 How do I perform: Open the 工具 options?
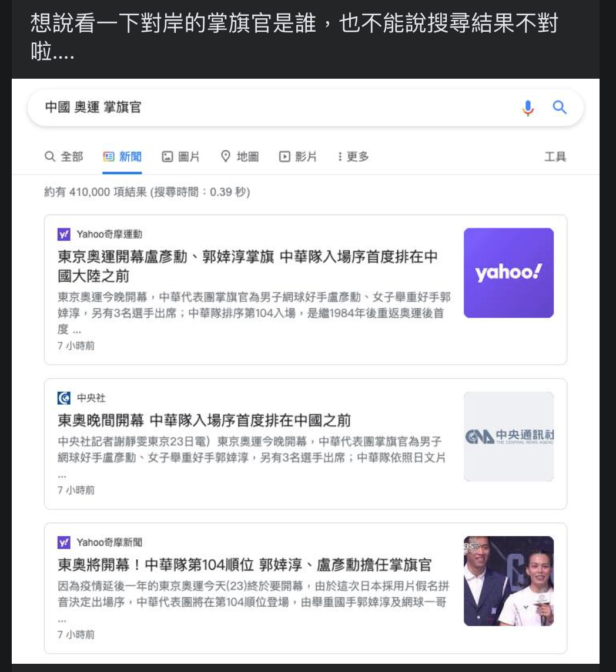coord(555,156)
